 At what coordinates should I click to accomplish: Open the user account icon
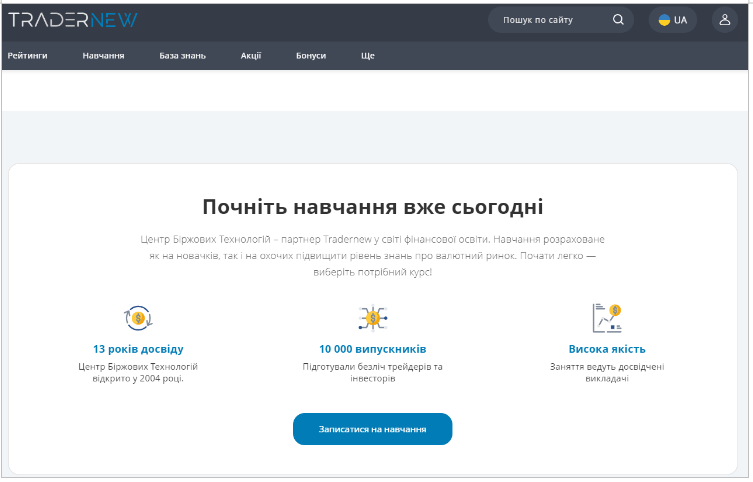pos(724,20)
